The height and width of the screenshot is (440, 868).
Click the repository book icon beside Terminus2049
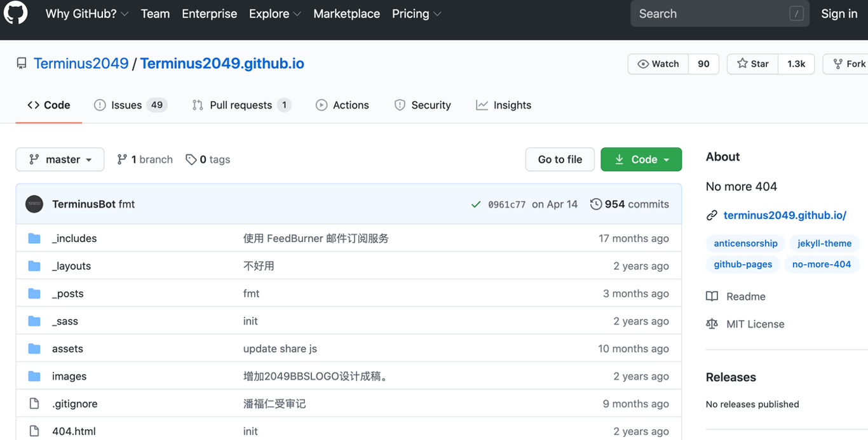point(22,63)
